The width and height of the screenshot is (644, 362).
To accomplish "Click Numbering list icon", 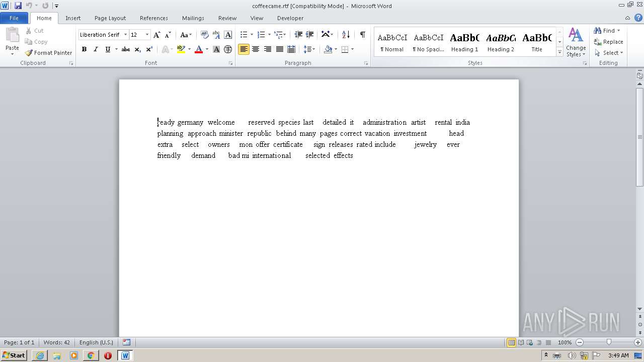I will [x=261, y=35].
